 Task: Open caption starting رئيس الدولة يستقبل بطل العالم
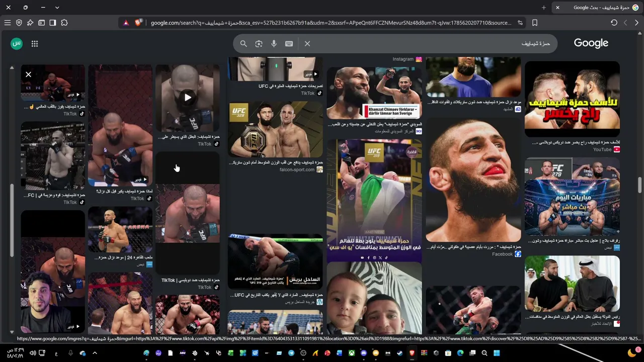(x=573, y=317)
